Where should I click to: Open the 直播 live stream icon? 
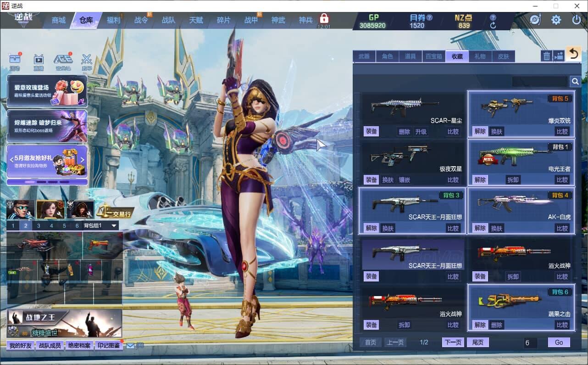[x=39, y=62]
